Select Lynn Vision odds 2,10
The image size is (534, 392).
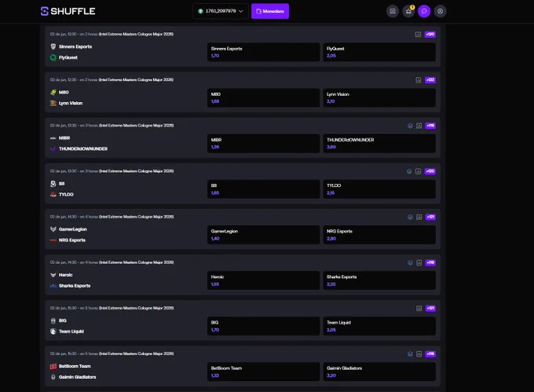[379, 97]
